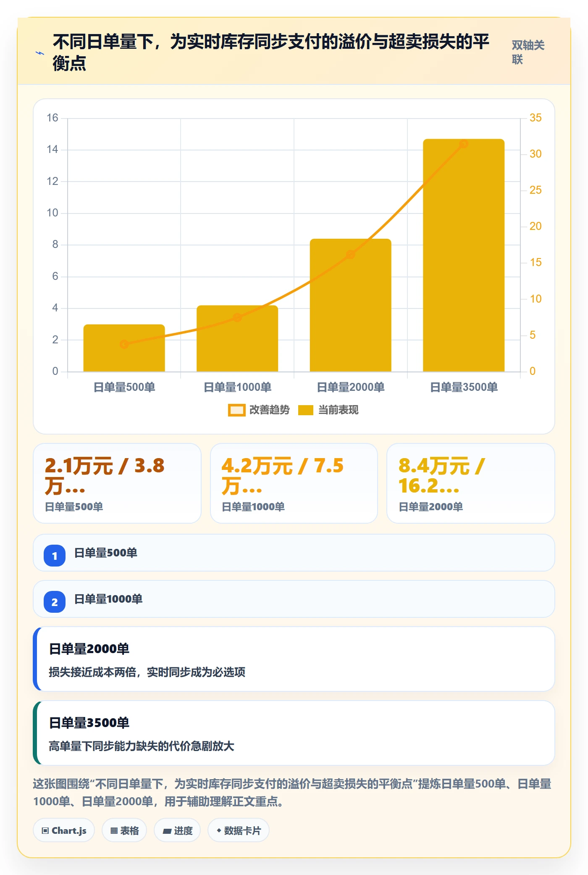Click the 日单量2000单 bar in chart

(350, 305)
